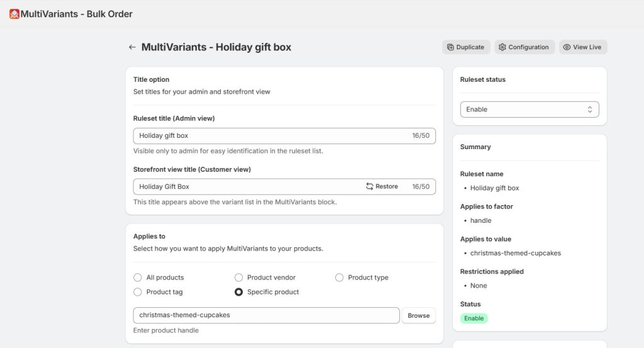This screenshot has height=348, width=644.
Task: Select the Product tag radio option
Action: point(138,292)
